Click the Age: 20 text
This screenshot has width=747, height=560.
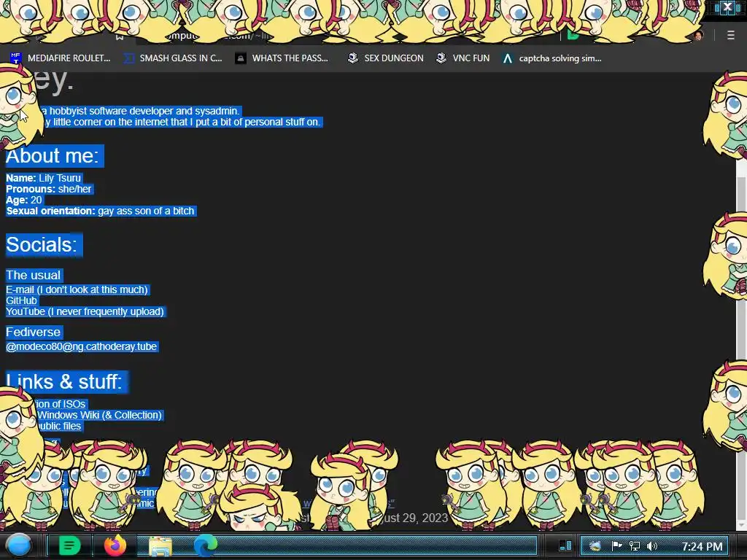[24, 200]
